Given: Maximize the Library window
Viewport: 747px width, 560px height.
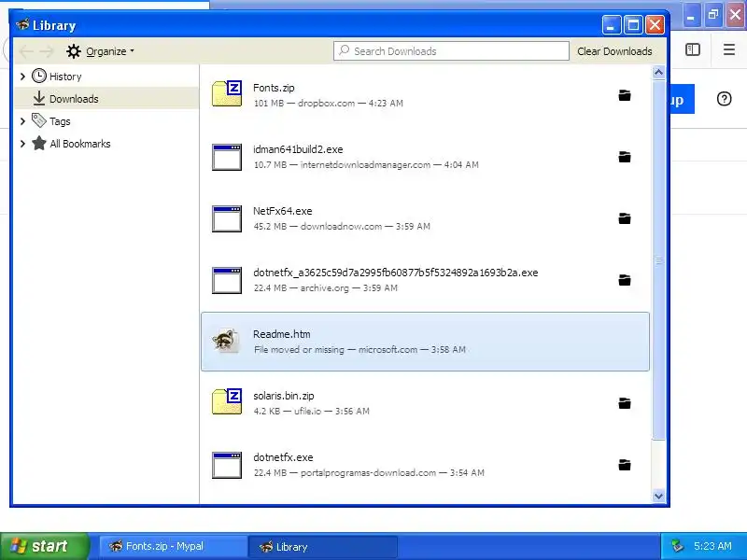Looking at the screenshot, I should 633,24.
